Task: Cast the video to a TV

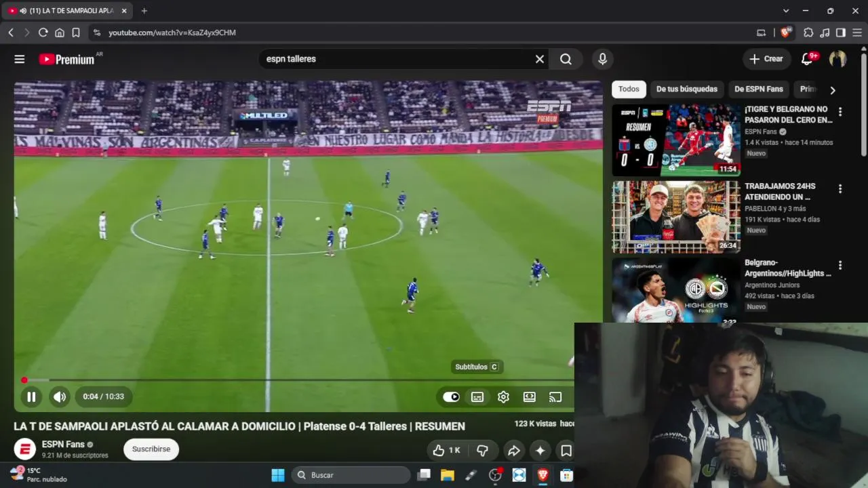Action: (555, 397)
